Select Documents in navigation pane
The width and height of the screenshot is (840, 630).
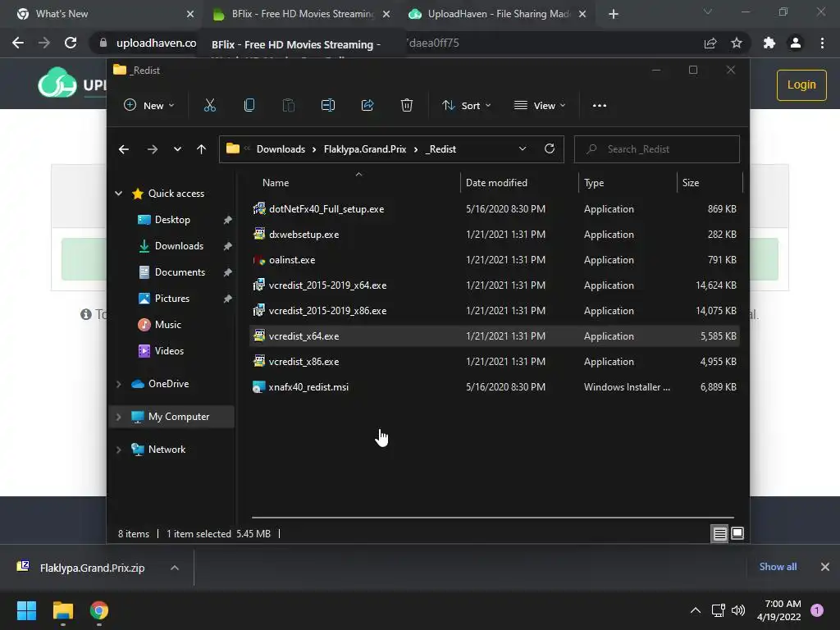click(x=180, y=272)
